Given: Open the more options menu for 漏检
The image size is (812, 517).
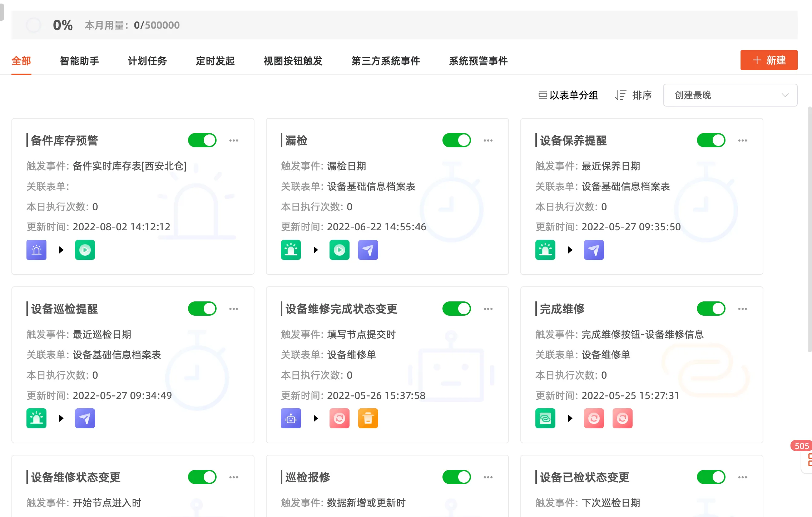Looking at the screenshot, I should [x=488, y=141].
